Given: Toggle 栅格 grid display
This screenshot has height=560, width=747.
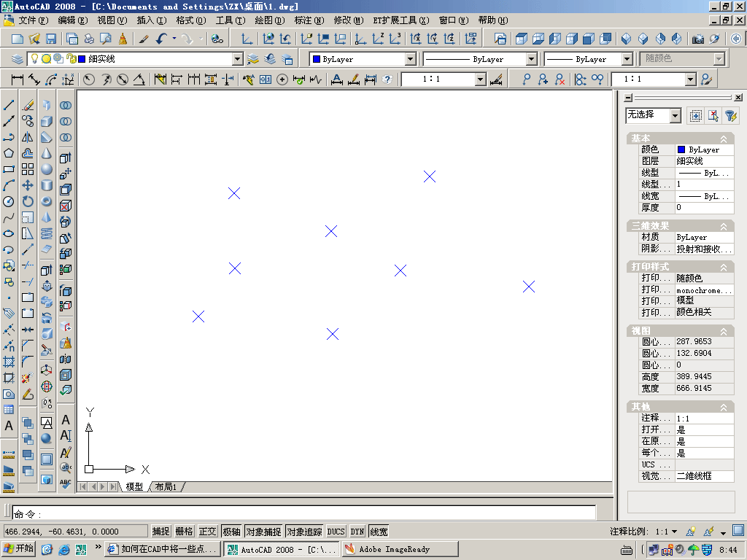Looking at the screenshot, I should pyautogui.click(x=185, y=532).
